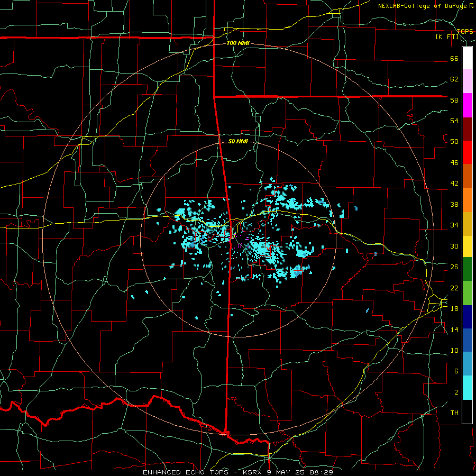
Task: Click the '38' legend value
Action: click(454, 204)
